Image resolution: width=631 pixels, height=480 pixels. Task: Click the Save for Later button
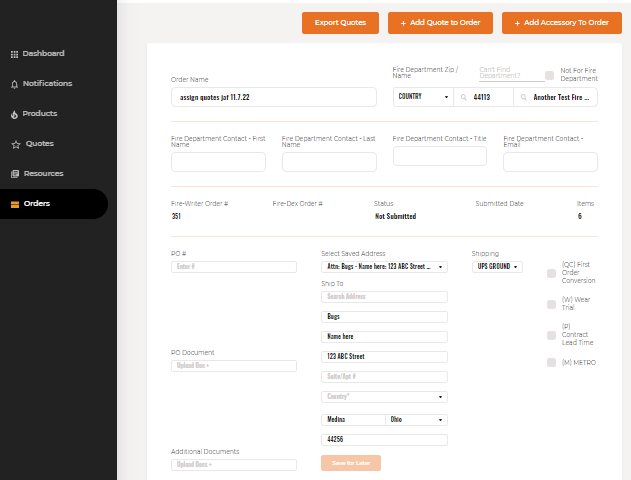coord(351,463)
